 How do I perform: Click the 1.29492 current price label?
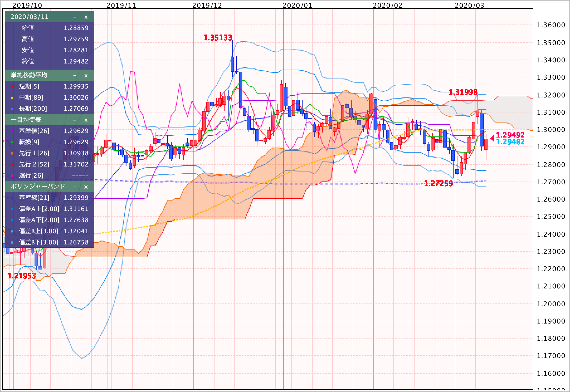(510, 135)
